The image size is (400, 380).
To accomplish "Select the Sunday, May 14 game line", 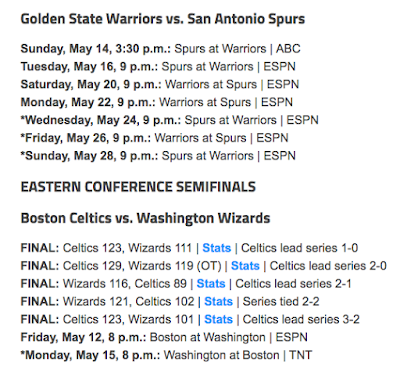I will 160,49.
